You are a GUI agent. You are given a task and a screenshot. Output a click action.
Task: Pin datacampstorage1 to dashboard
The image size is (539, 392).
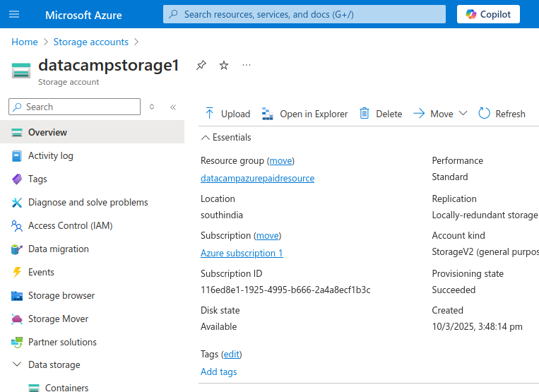201,65
